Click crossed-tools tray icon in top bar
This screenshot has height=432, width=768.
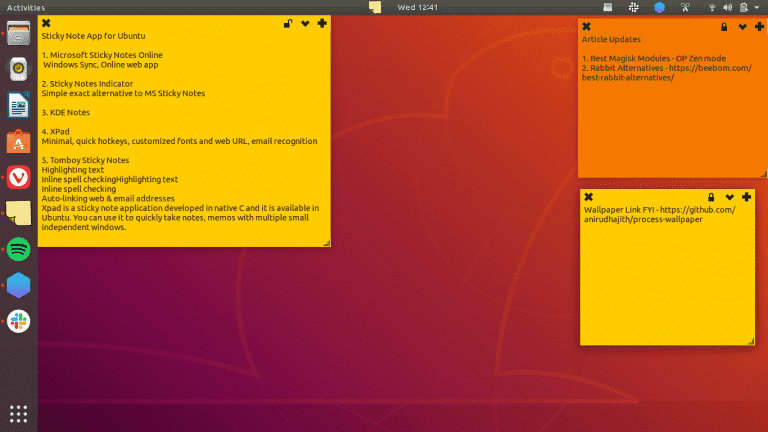click(685, 7)
